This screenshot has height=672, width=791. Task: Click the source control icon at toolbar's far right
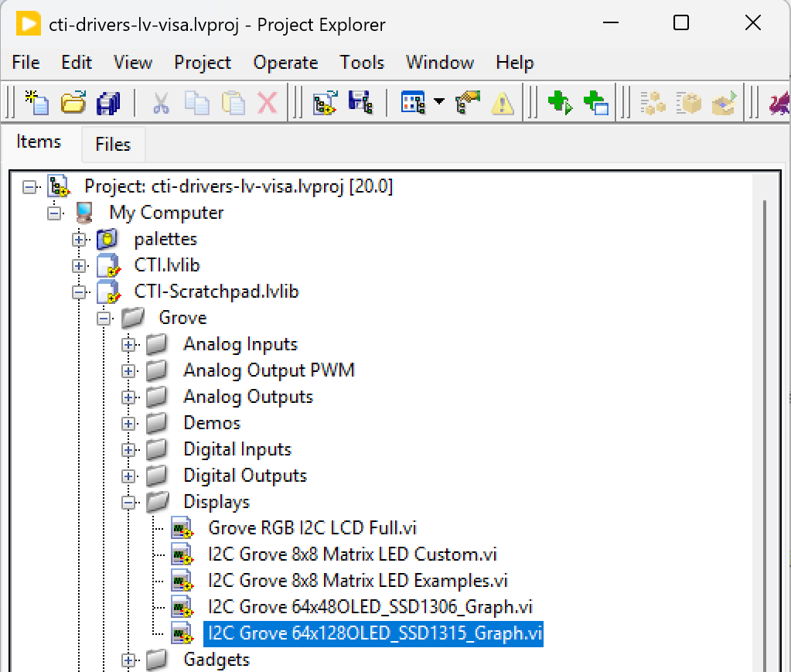tap(782, 101)
